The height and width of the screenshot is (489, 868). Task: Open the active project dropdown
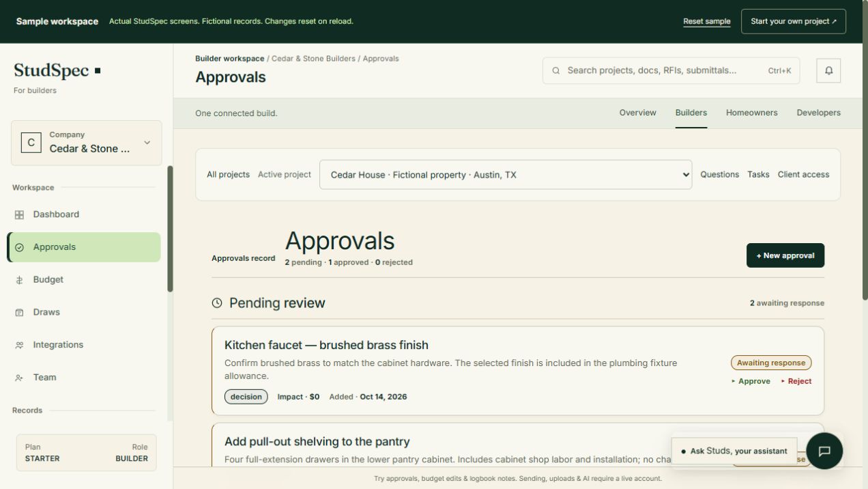tap(506, 175)
